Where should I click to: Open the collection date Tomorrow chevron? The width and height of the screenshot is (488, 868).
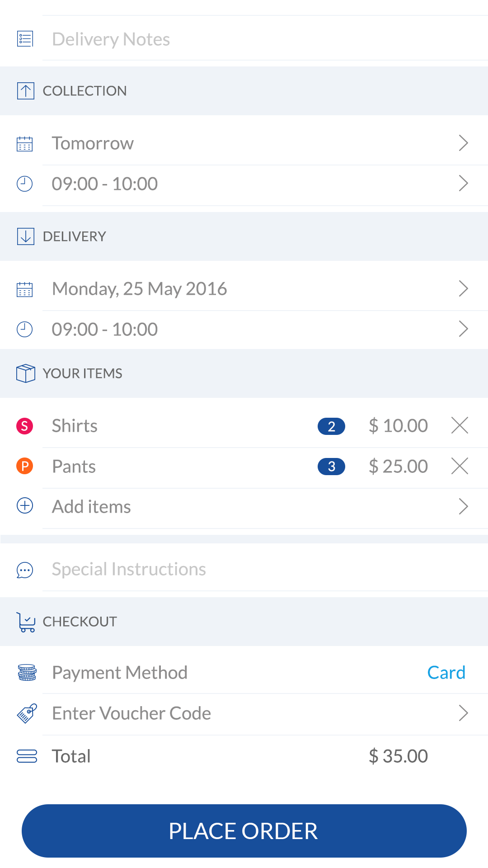463,143
